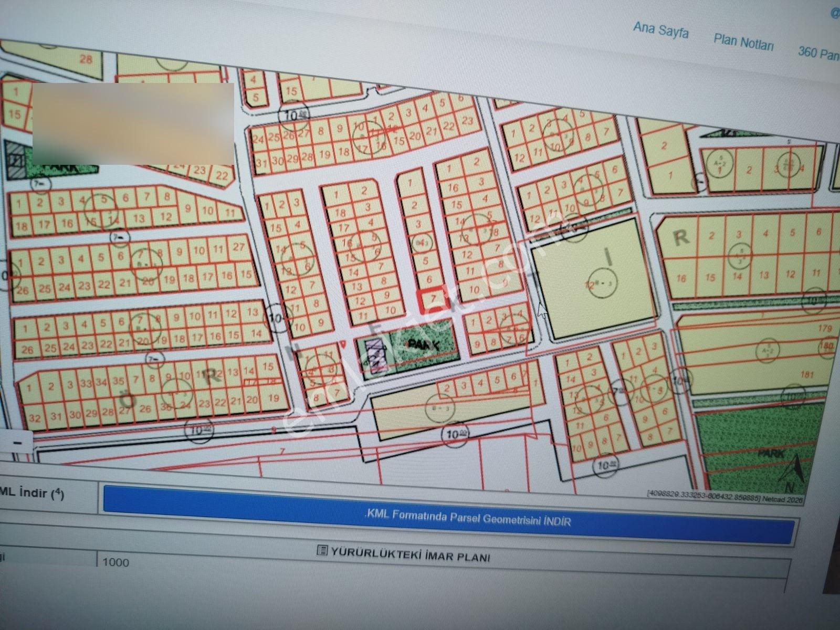Click the KML İndir row label
Viewport: 840px width, 630px height.
click(x=33, y=493)
